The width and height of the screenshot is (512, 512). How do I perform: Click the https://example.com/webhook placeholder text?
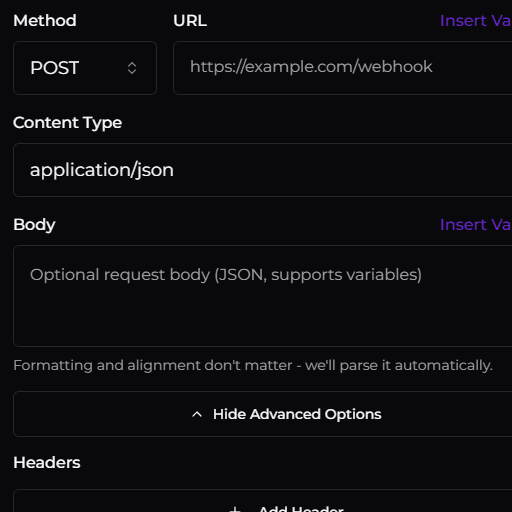pyautogui.click(x=311, y=67)
